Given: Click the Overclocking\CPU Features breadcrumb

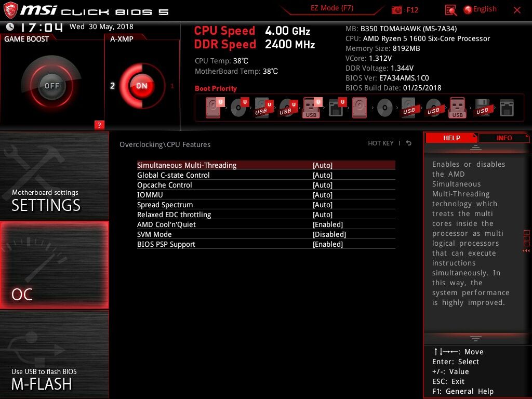Looking at the screenshot, I should tap(165, 144).
